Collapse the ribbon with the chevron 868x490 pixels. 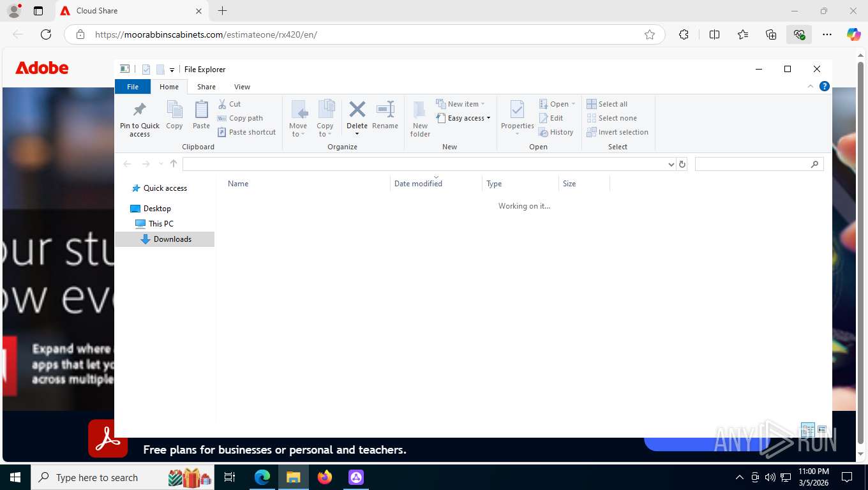pos(811,86)
